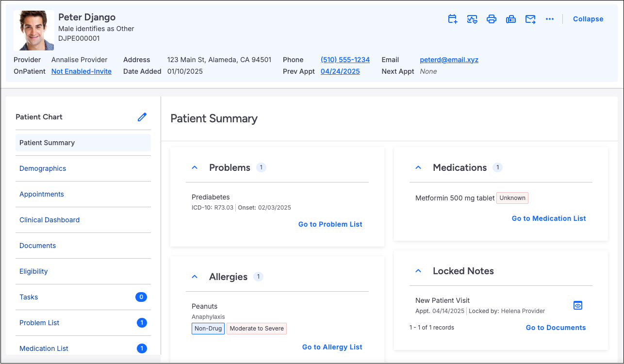Print the patient chart using printer icon

pyautogui.click(x=492, y=19)
